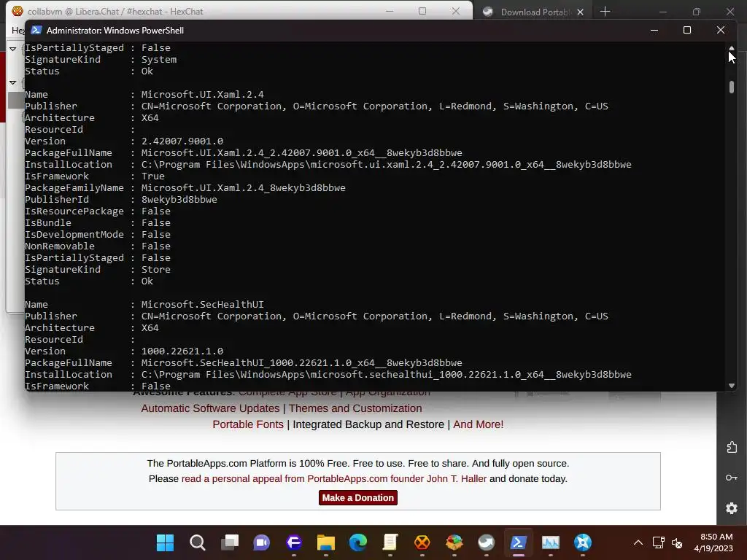Click the PowerShell window title icon
The image size is (747, 560).
click(x=36, y=30)
